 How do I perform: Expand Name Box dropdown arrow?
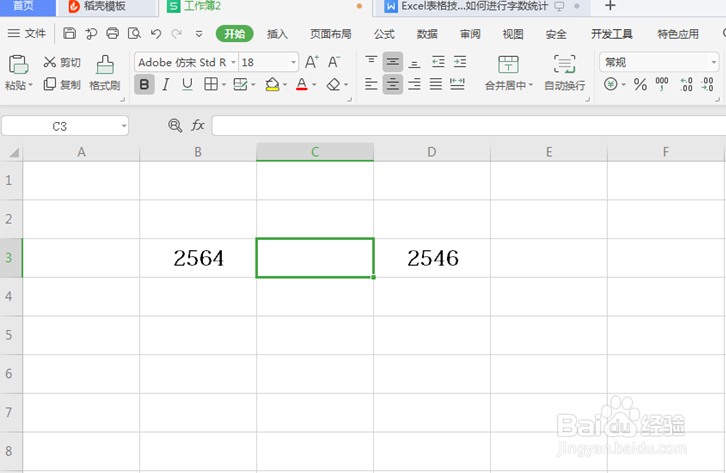[x=124, y=126]
